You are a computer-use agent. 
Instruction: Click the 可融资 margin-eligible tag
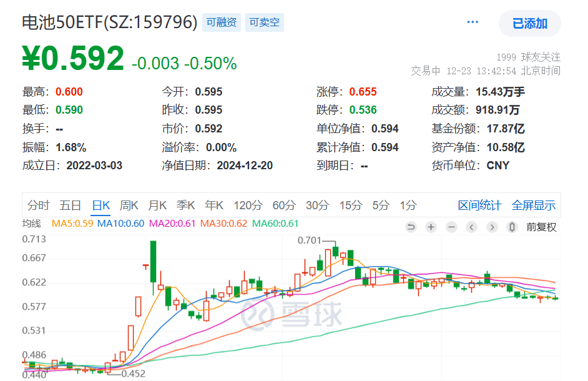(x=221, y=22)
